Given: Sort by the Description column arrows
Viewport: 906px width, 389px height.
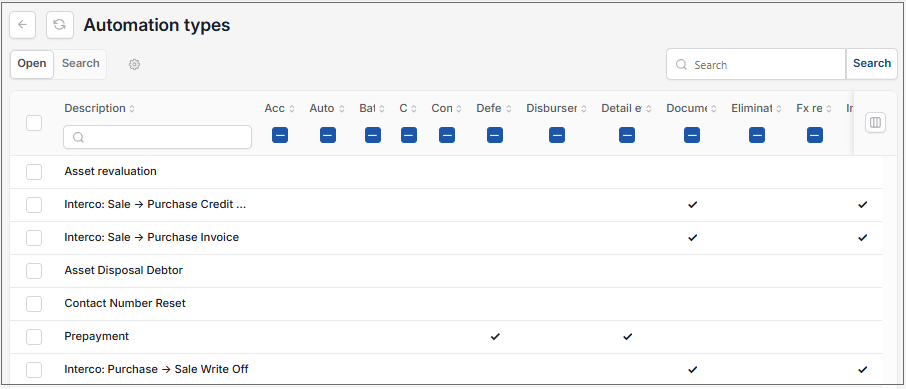Looking at the screenshot, I should (x=132, y=109).
